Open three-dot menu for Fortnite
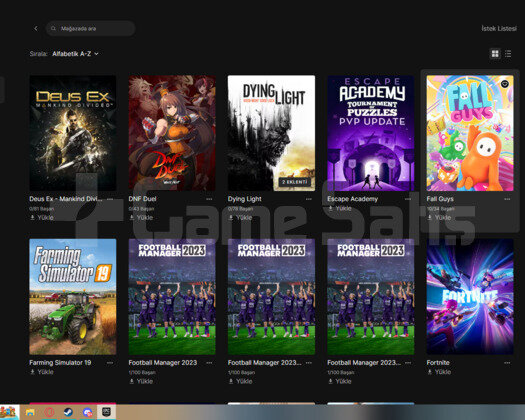This screenshot has height=420, width=525. click(x=507, y=363)
